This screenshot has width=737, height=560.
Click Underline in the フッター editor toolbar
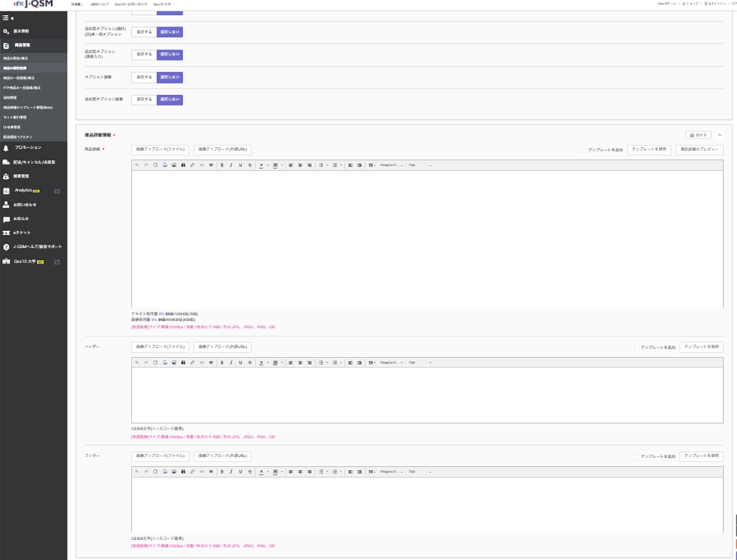240,472
